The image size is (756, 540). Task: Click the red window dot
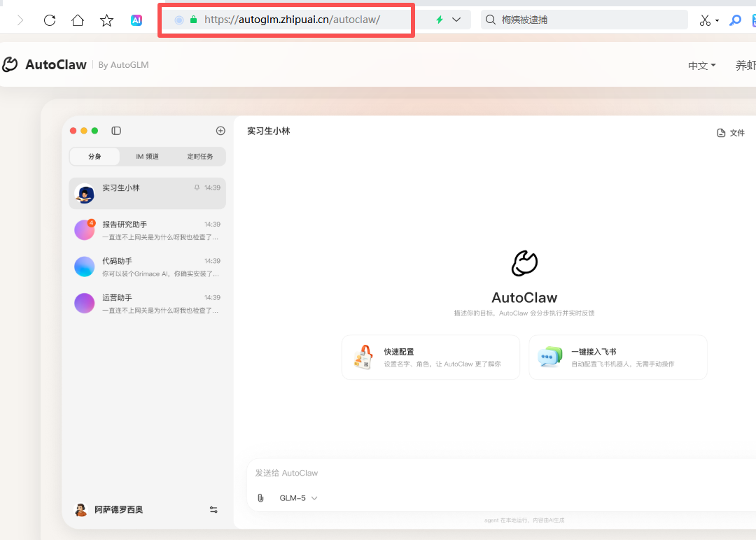[x=73, y=131]
